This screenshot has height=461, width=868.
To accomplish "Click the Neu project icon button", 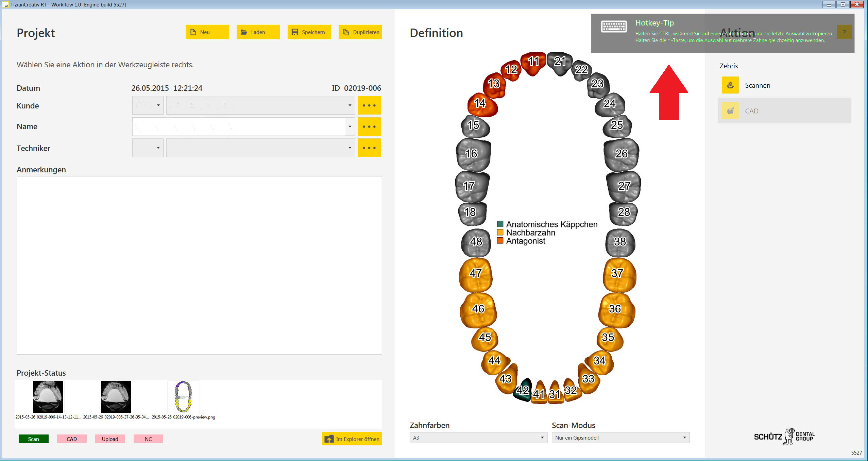I will (193, 32).
